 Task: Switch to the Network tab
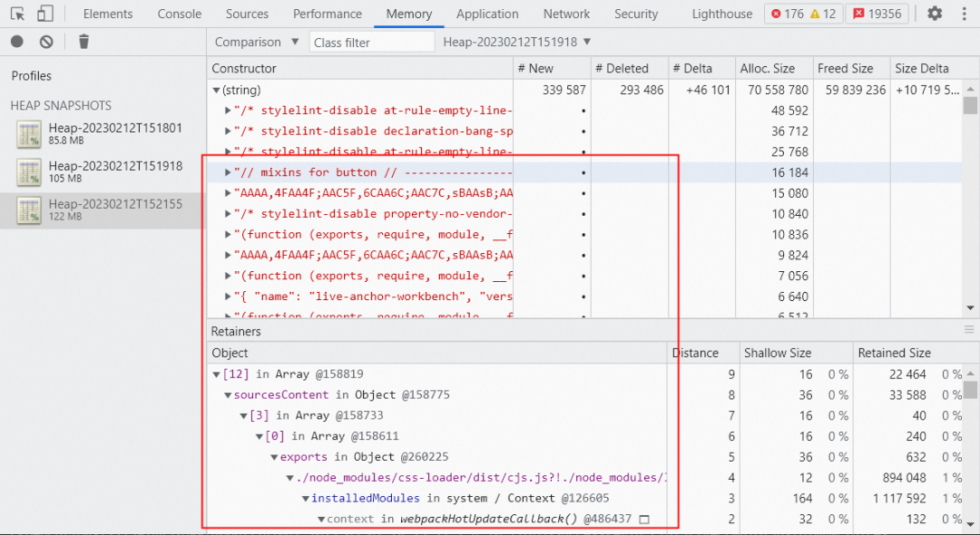click(566, 14)
